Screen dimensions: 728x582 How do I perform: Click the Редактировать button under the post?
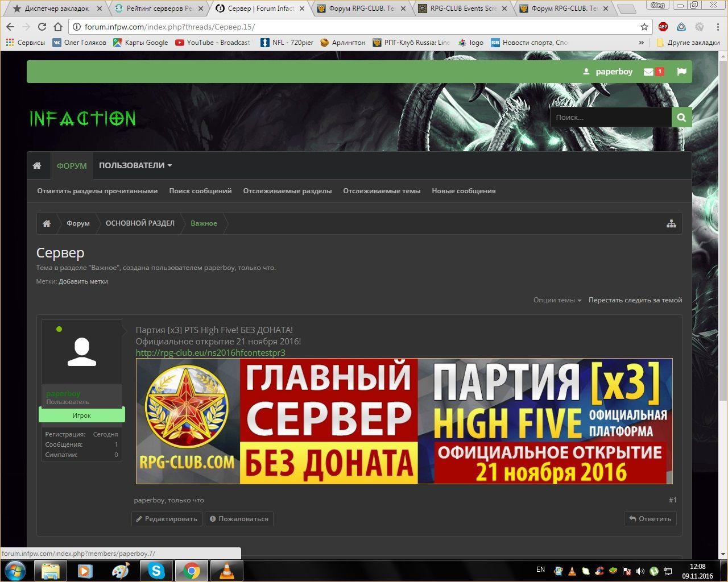(x=167, y=519)
